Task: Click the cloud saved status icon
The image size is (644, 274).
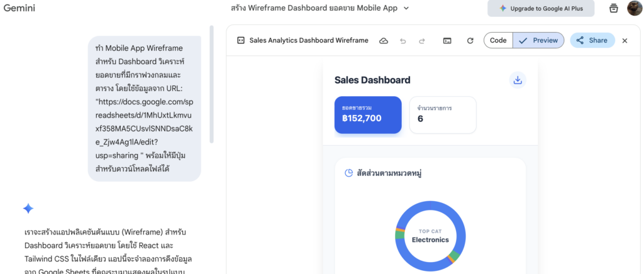Action: [384, 41]
